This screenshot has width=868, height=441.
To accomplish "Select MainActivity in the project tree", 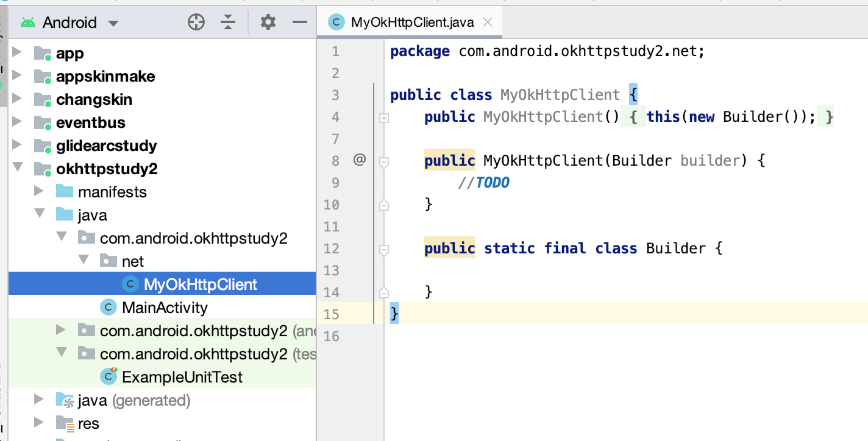I will point(165,308).
